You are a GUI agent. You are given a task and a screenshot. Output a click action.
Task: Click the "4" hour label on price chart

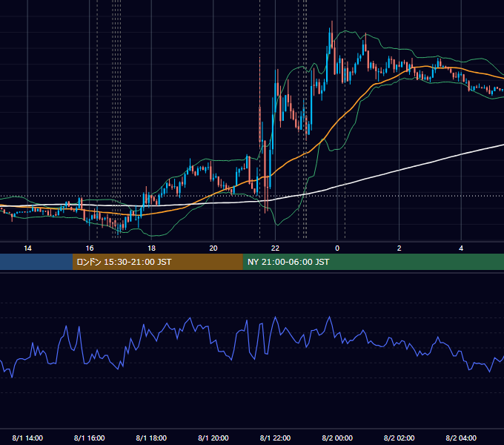pos(461,248)
